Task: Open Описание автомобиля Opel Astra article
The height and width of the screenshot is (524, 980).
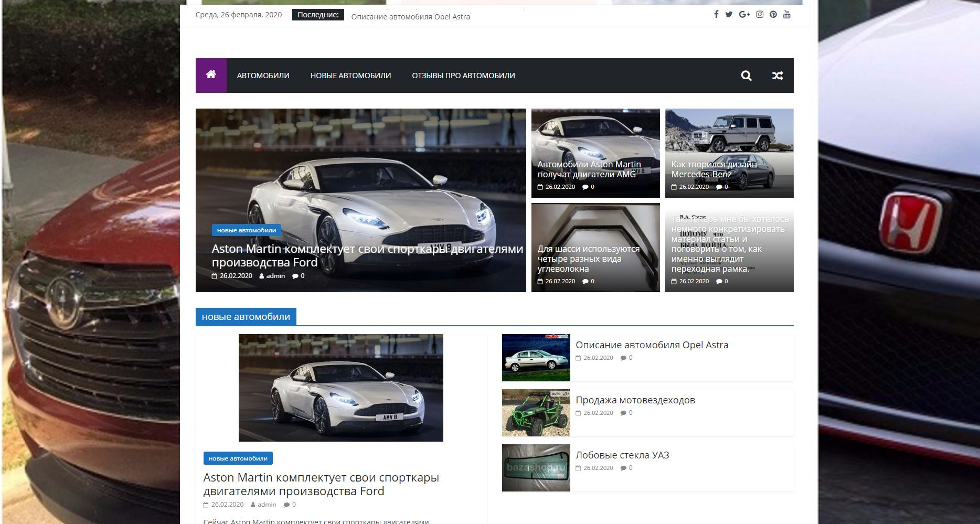Action: [652, 345]
